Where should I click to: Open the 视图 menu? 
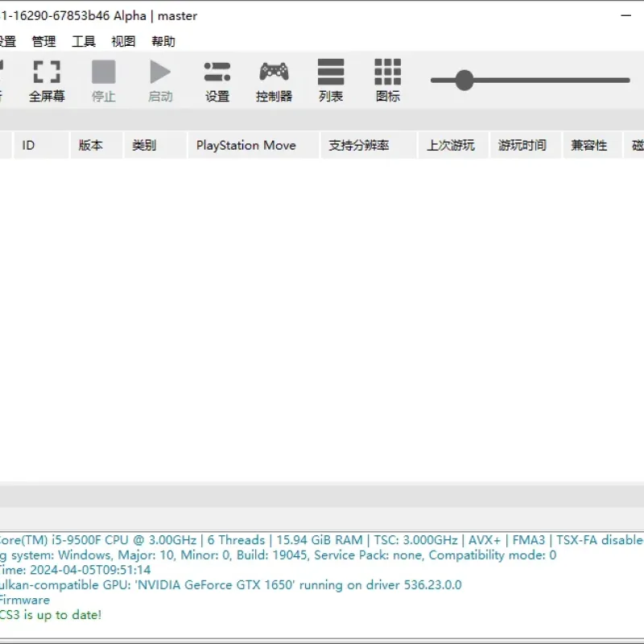pyautogui.click(x=123, y=41)
